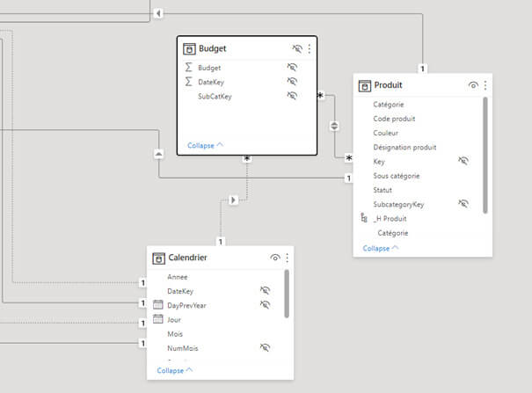Toggle visibility of the Budget table
The image size is (532, 393).
tap(297, 49)
